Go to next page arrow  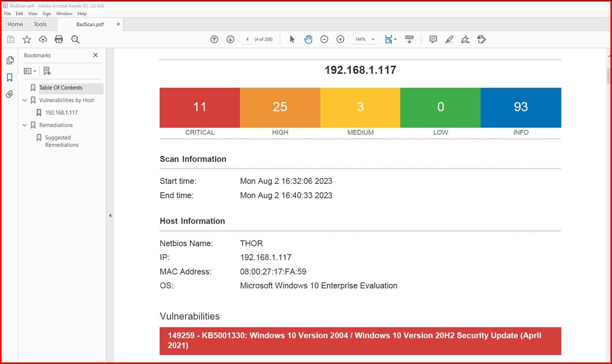(230, 39)
